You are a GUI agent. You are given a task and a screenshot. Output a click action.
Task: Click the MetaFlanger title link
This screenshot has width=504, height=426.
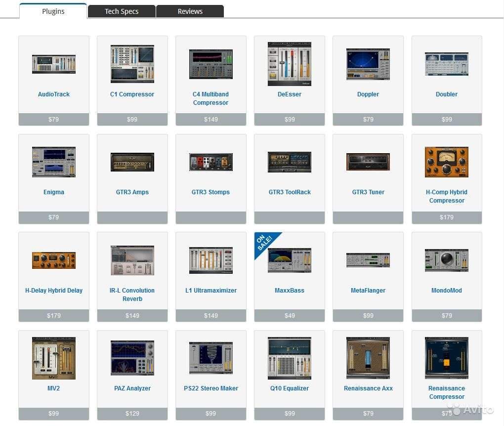(368, 290)
